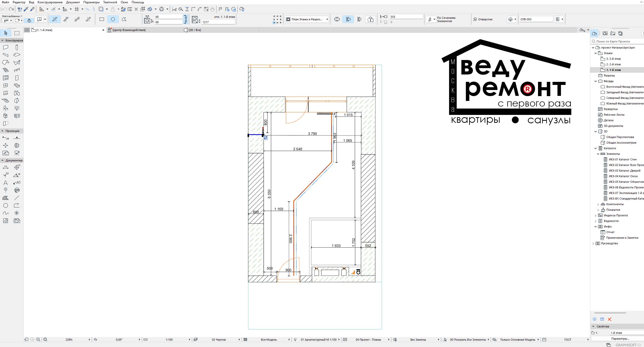Viewport: 644px width, 347px height.
Task: Open the Файл menu
Action: [5, 2]
